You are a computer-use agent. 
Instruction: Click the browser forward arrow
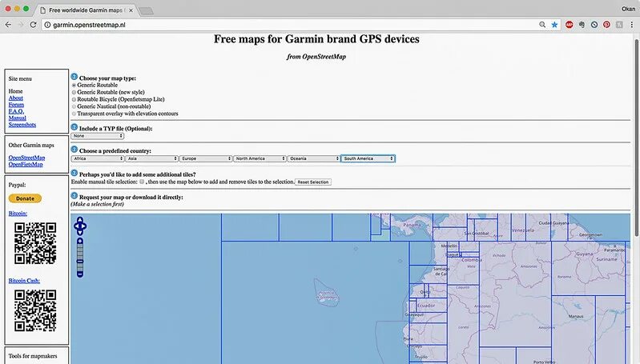[x=20, y=25]
